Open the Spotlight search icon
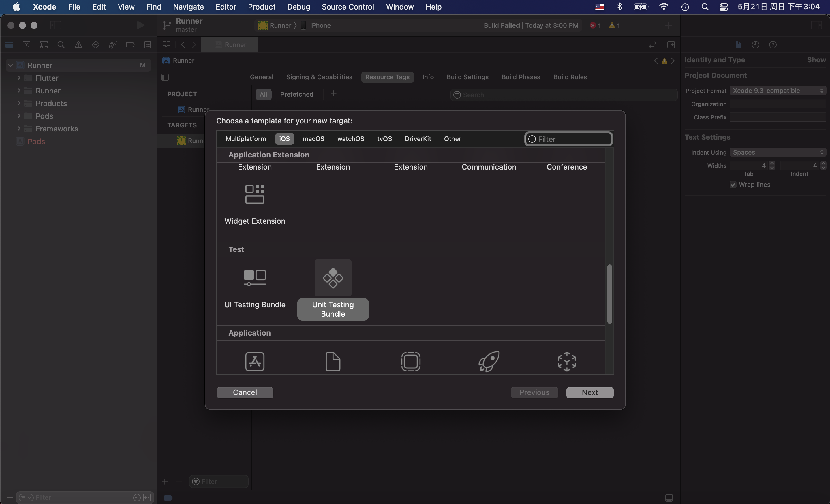Image resolution: width=830 pixels, height=504 pixels. (x=705, y=7)
